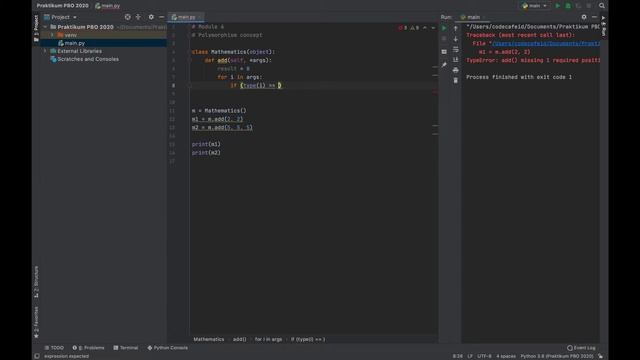Open the traceback file path link
This screenshot has width=640, height=360.
(x=546, y=43)
